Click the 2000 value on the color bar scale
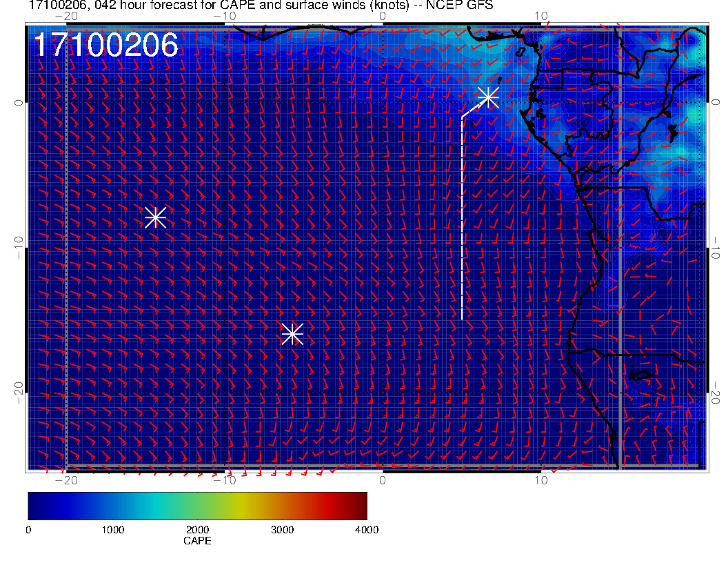This screenshot has width=728, height=563. (198, 530)
